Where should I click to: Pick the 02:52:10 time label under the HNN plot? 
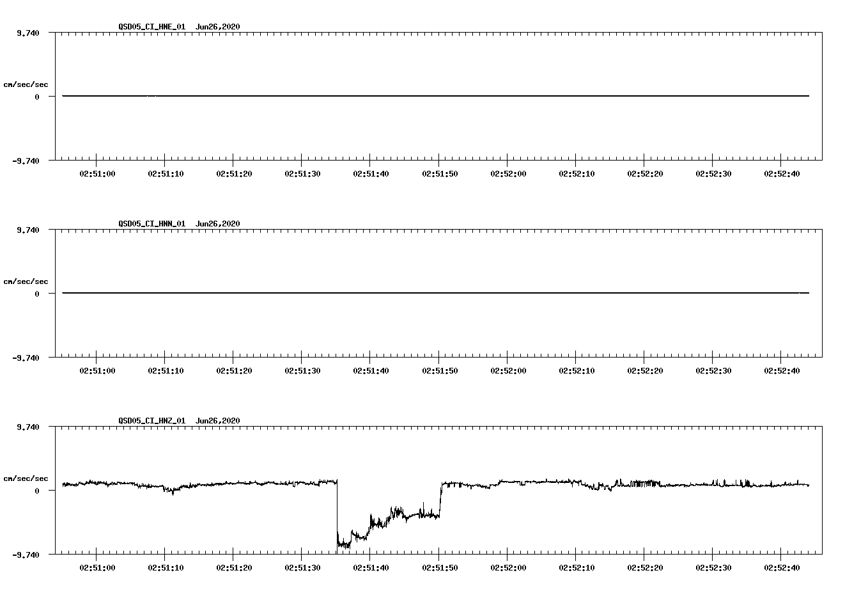[577, 370]
